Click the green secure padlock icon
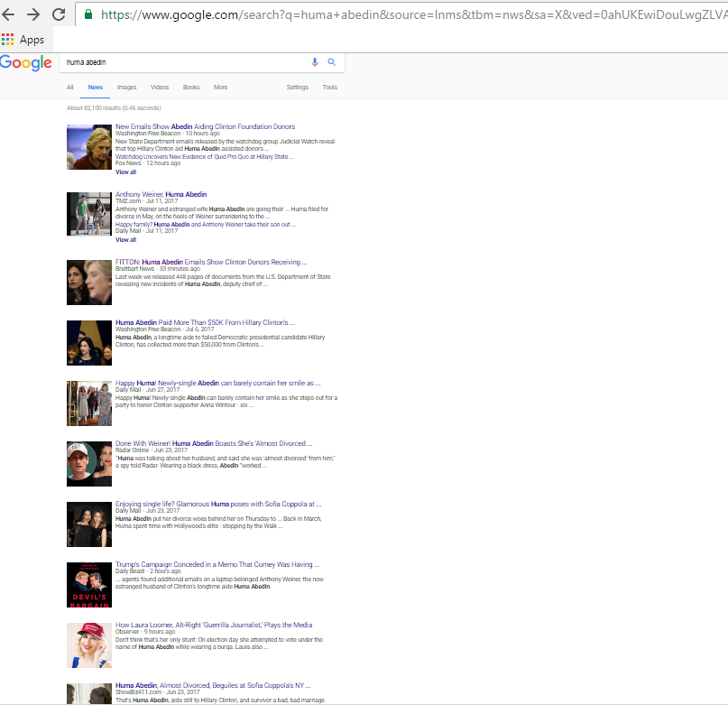The width and height of the screenshot is (728, 705). pyautogui.click(x=88, y=14)
